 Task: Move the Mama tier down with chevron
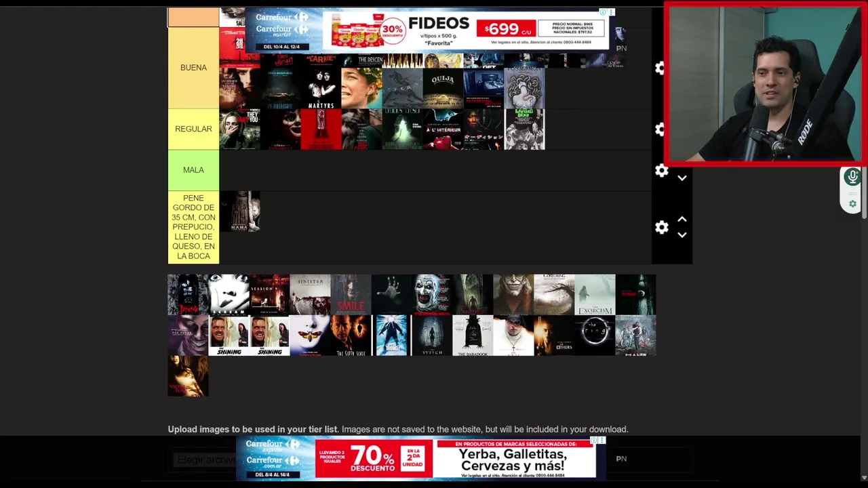tap(682, 235)
